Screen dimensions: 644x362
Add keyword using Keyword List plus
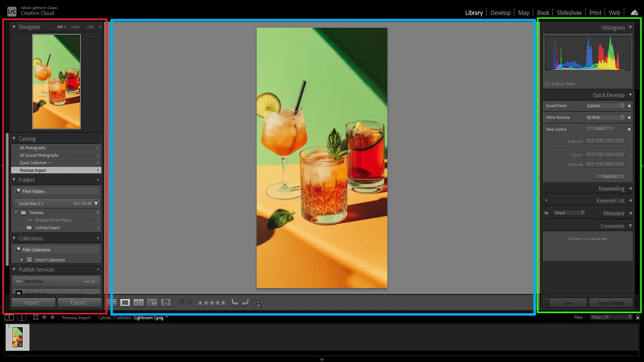click(546, 200)
